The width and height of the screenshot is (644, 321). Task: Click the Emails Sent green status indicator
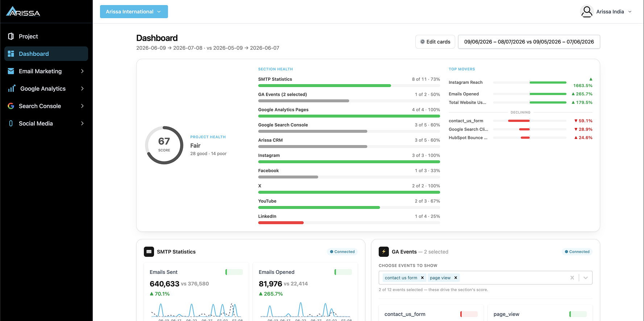tap(234, 272)
